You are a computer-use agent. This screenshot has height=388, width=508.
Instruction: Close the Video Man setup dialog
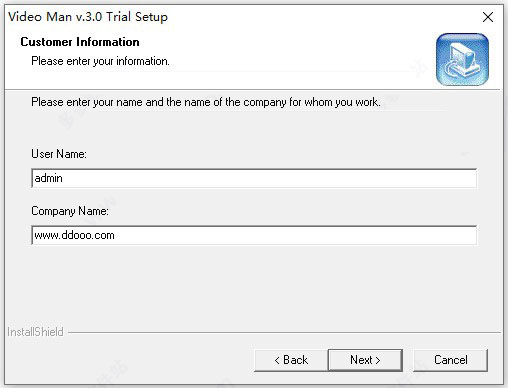pos(488,17)
